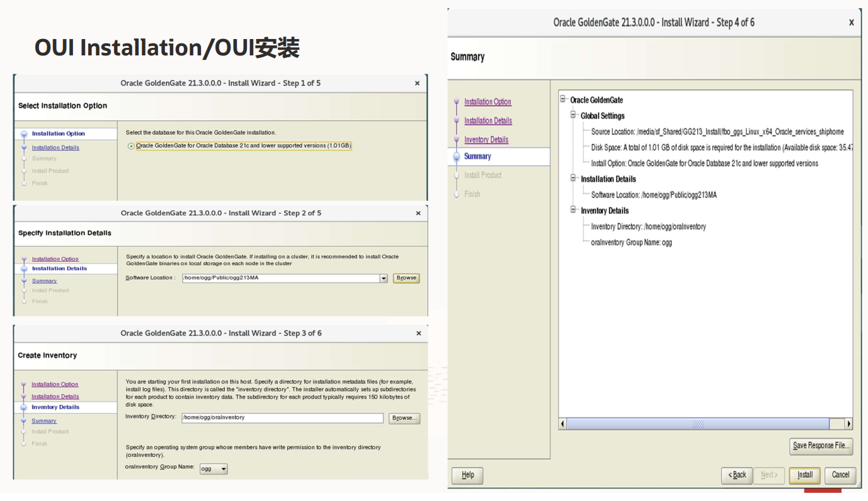This screenshot has width=868, height=501.
Task: Open Summary link in Step 2 window
Action: [x=44, y=281]
